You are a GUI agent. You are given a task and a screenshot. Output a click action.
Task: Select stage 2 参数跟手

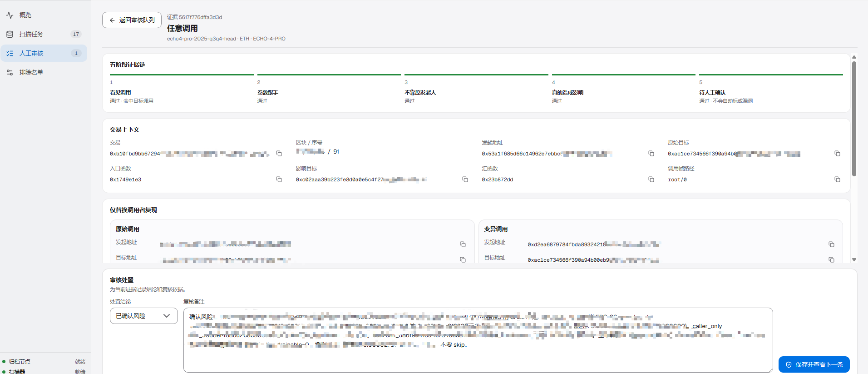(329, 89)
